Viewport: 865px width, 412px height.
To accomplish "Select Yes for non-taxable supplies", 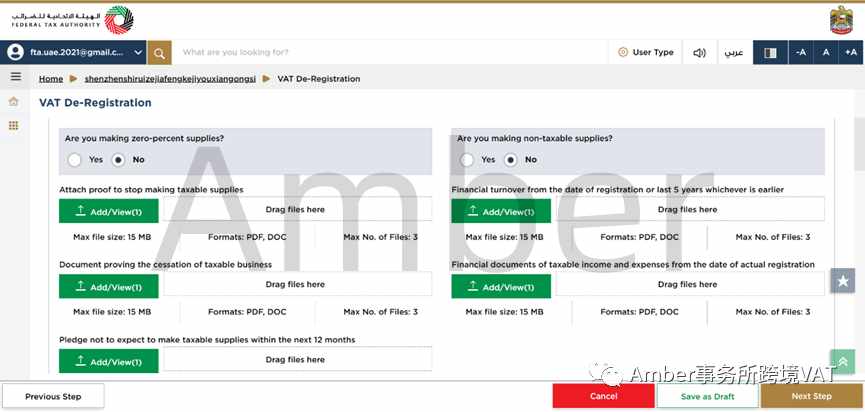I will pos(467,160).
